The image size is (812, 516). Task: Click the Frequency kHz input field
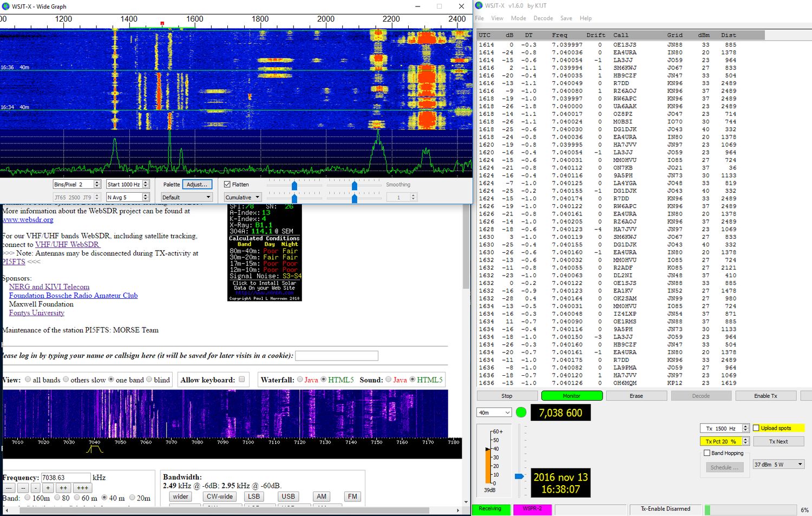(x=66, y=478)
